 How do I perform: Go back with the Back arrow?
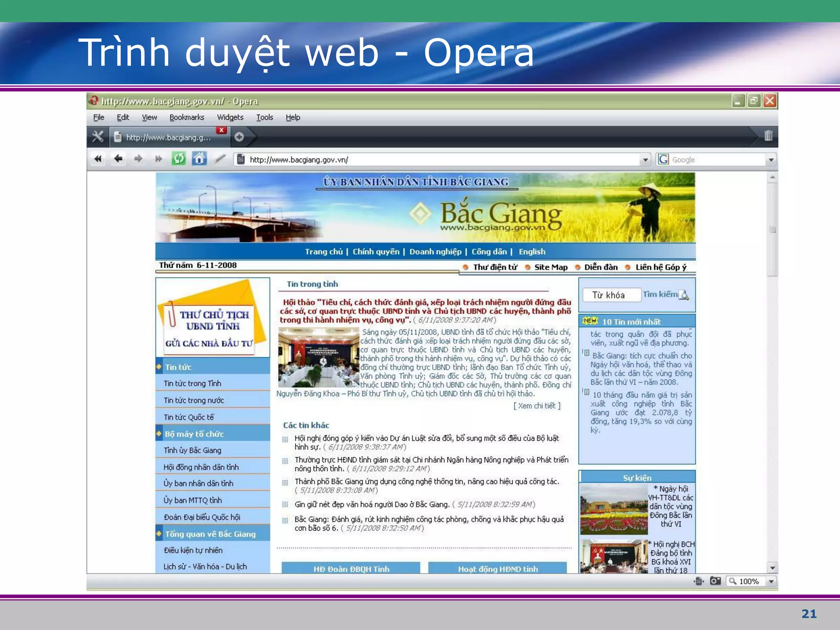(x=118, y=159)
